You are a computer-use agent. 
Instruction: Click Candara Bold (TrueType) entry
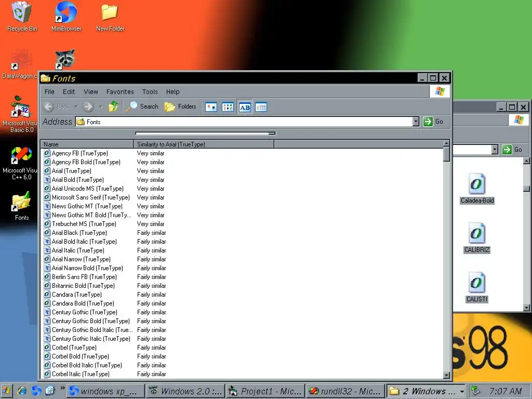(83, 303)
